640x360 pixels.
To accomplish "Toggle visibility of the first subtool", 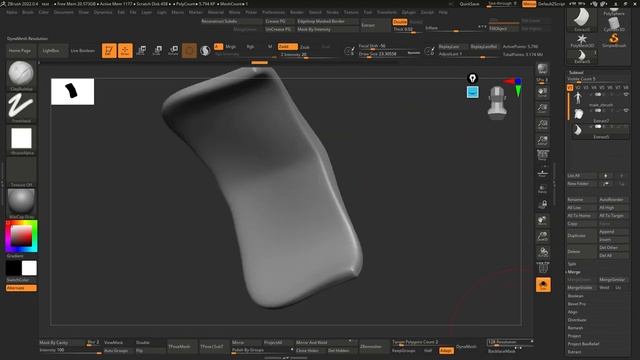I will 626,94.
